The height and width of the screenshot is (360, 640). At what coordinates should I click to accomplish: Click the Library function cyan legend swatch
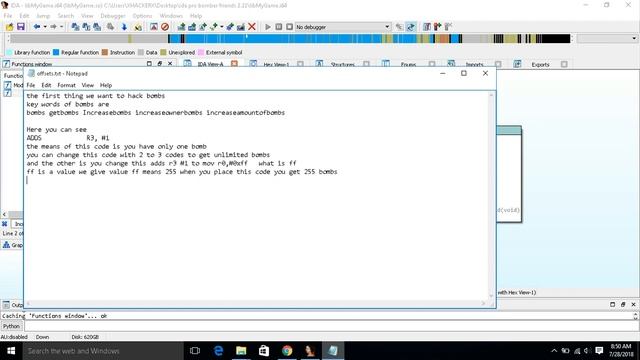9,53
